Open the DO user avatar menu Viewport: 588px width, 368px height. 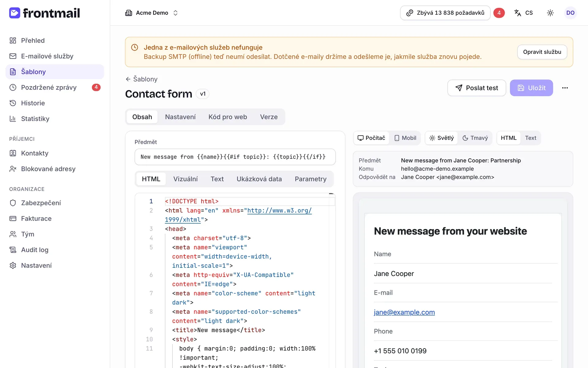click(x=570, y=13)
